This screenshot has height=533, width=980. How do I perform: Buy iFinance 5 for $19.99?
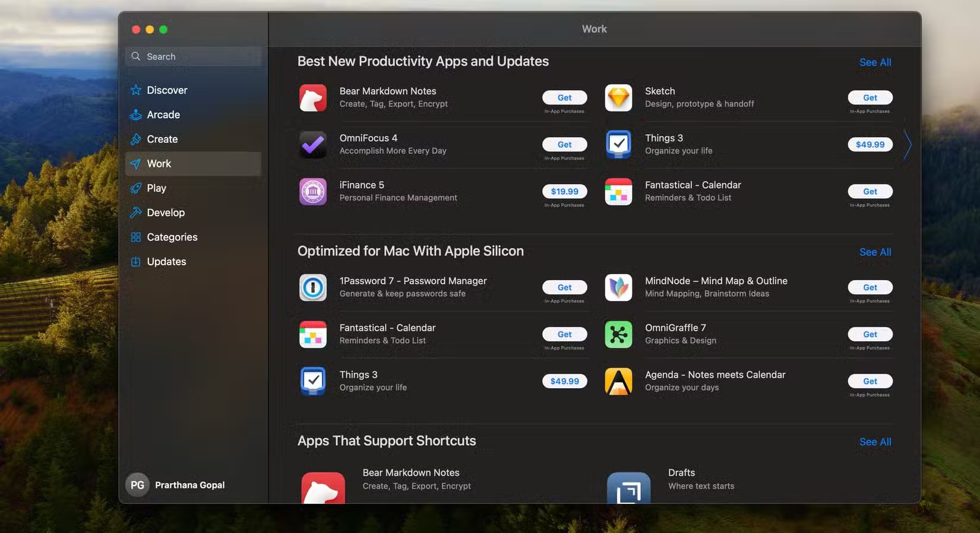coord(564,192)
